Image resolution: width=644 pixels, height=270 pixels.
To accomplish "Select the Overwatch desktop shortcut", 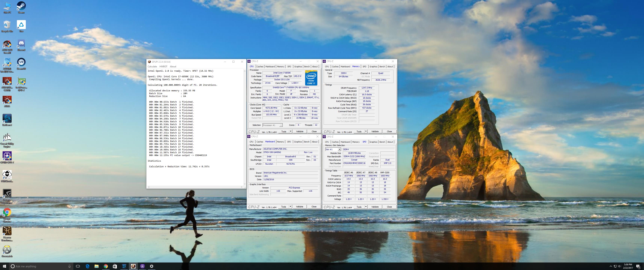I will [x=7, y=251].
